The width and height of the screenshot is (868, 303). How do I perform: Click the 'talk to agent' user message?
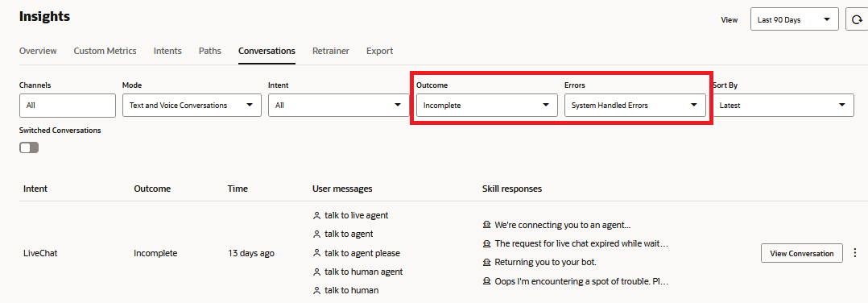pos(349,235)
